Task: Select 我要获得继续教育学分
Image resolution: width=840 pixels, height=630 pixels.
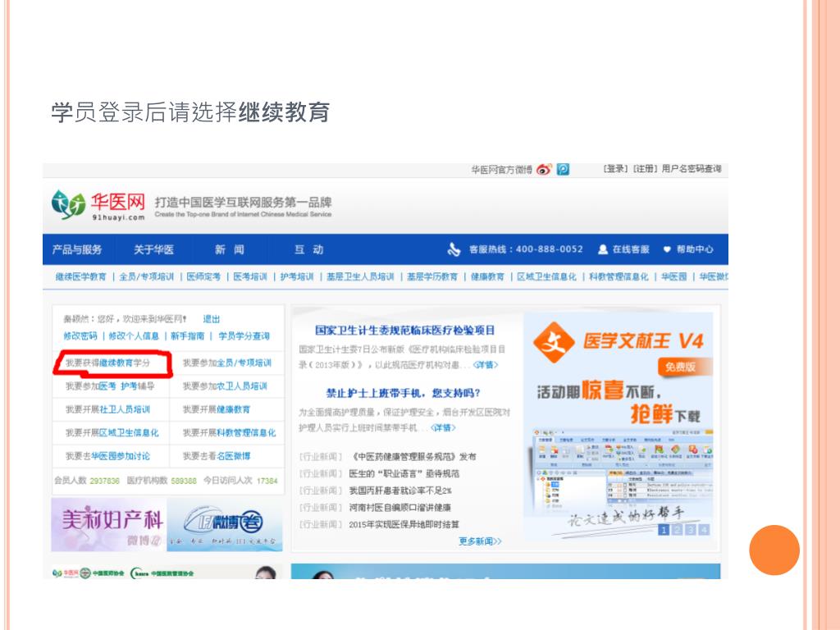Action: point(107,363)
